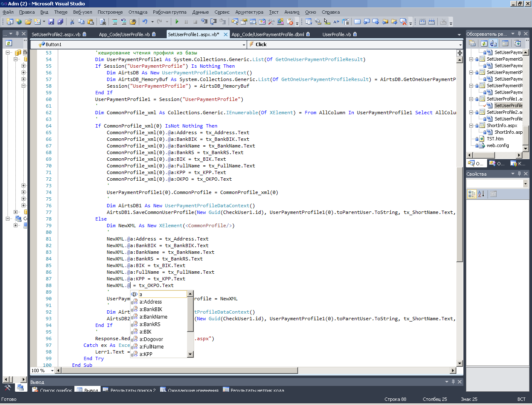Click the Paste clipboard toolbar icon
Screen dimensions: 532x405
(90, 22)
